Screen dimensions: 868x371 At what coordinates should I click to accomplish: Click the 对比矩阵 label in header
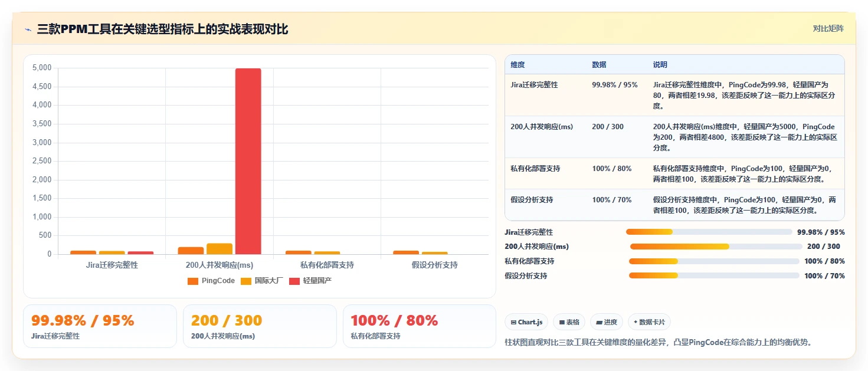coord(828,28)
